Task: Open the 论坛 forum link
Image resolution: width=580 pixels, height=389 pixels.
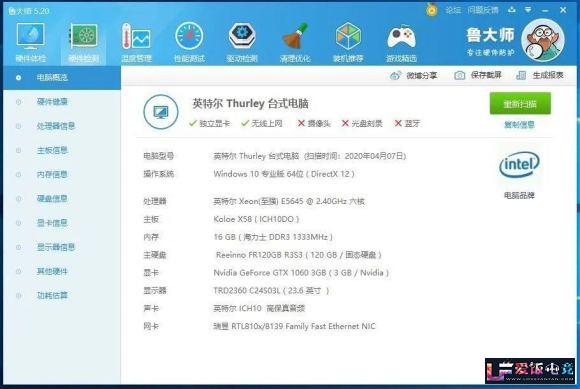Action: pos(453,10)
